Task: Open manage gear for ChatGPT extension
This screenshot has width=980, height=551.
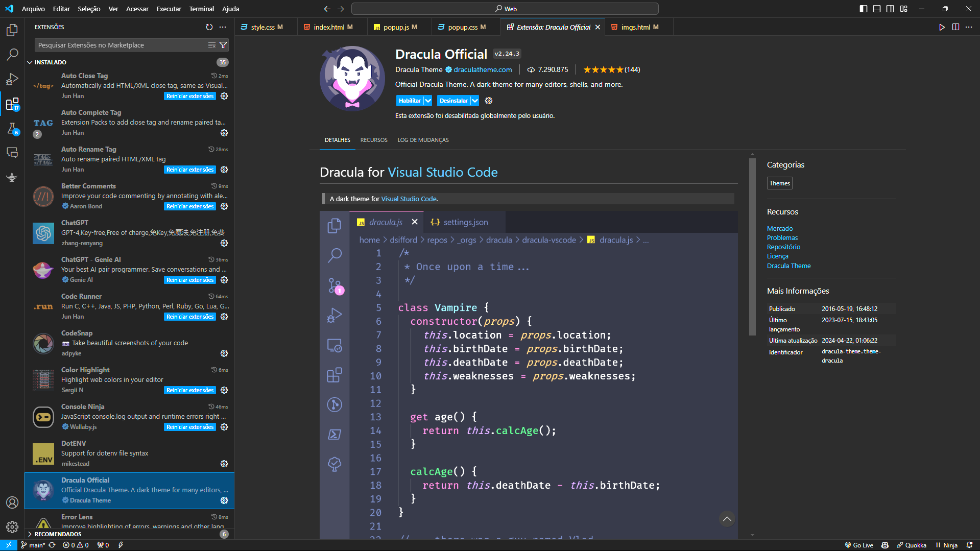Action: click(x=224, y=243)
